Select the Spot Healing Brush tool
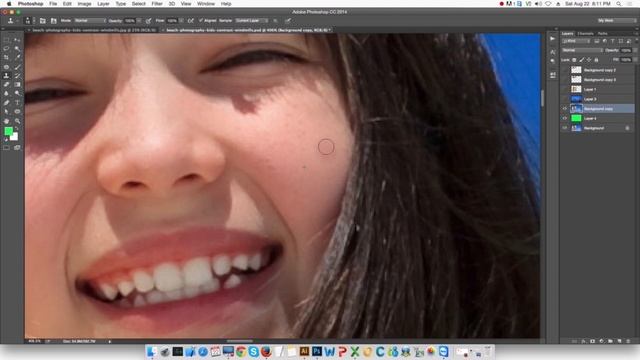The image size is (640, 360). pyautogui.click(x=6, y=67)
